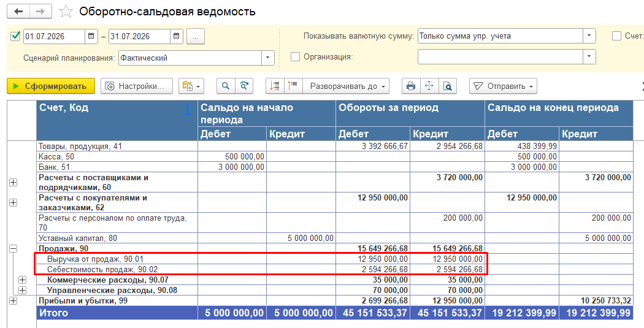Select row Касса, 50

(x=117, y=156)
